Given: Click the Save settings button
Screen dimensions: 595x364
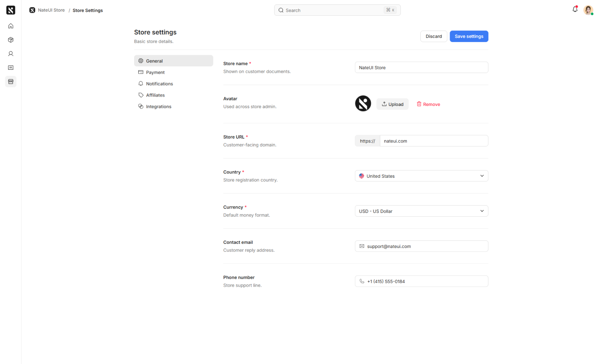Looking at the screenshot, I should tap(469, 36).
